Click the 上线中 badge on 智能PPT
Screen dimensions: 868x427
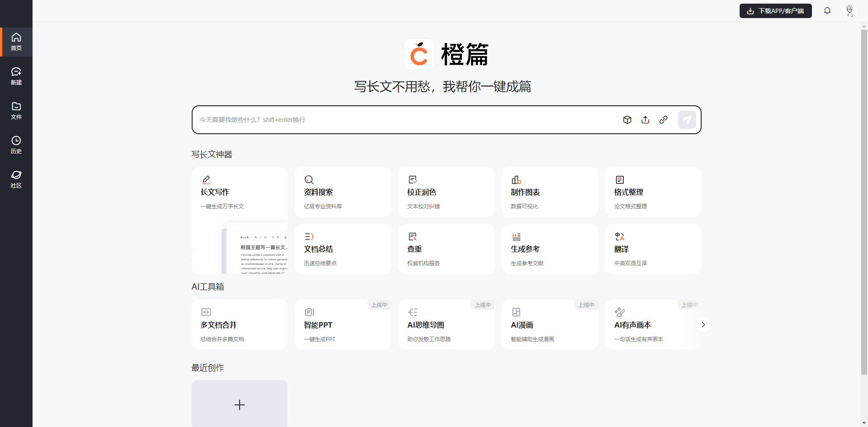point(379,305)
